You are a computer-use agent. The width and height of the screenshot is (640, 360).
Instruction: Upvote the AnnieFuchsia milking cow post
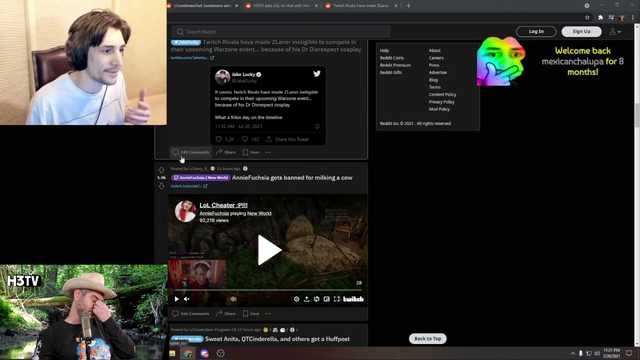click(162, 170)
